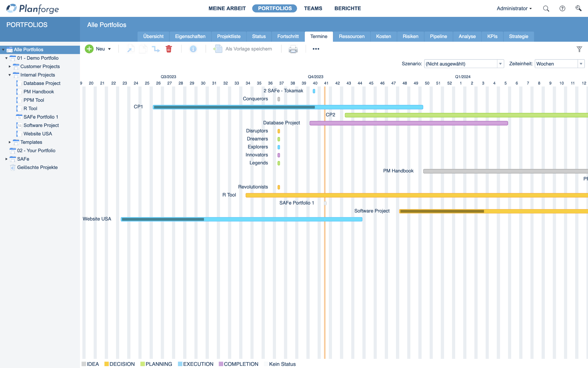Click the PPM Tool tree icon

click(x=19, y=100)
